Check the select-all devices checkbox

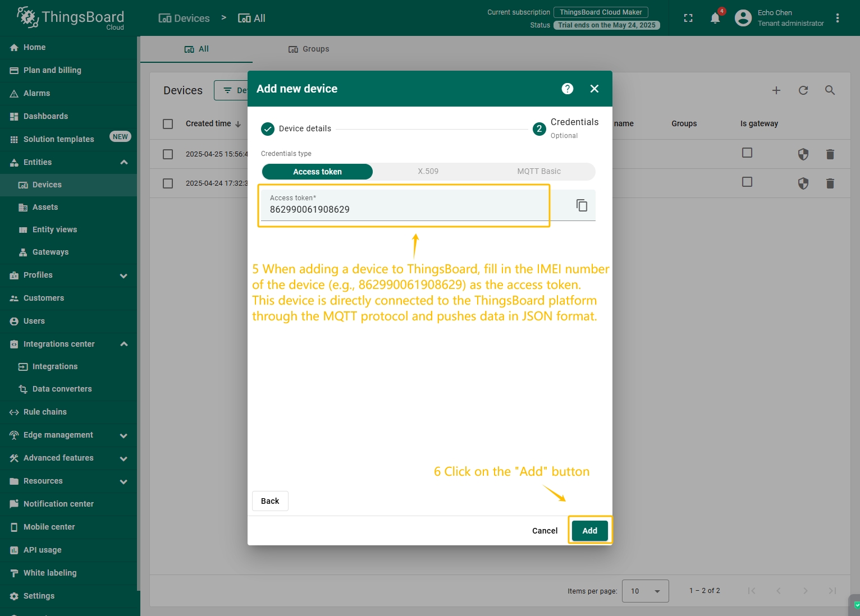coord(168,123)
